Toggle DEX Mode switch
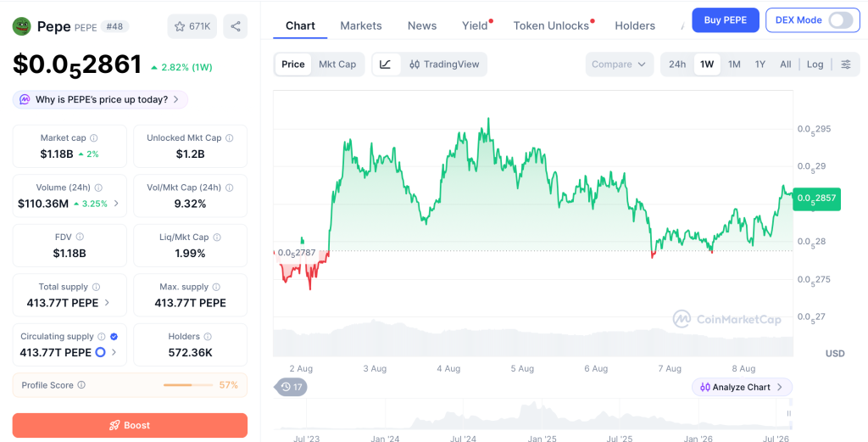Viewport: 868px width, 442px height. 840,20
